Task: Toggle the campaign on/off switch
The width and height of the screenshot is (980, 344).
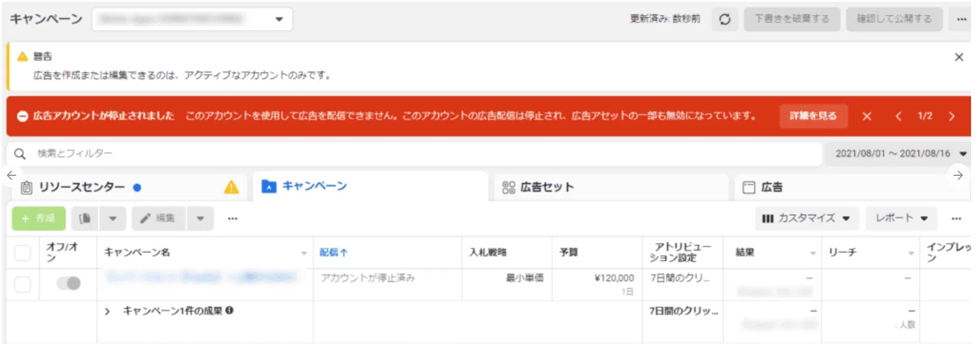Action: point(68,283)
